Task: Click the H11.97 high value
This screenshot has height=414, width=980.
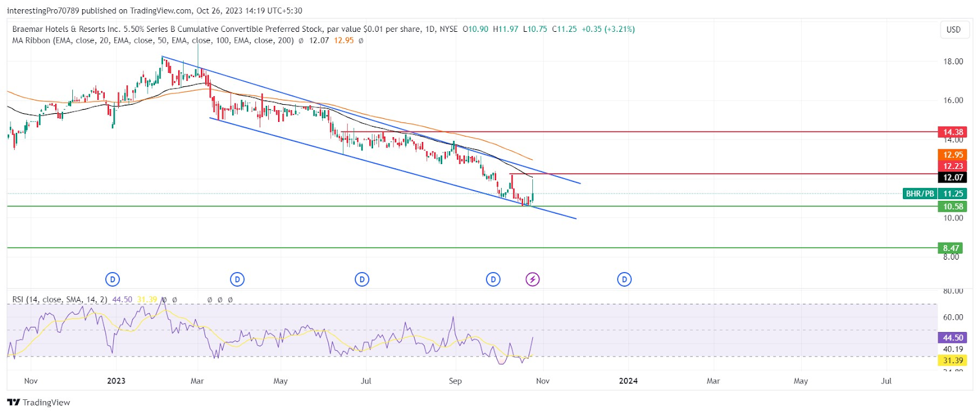Action: [505, 29]
